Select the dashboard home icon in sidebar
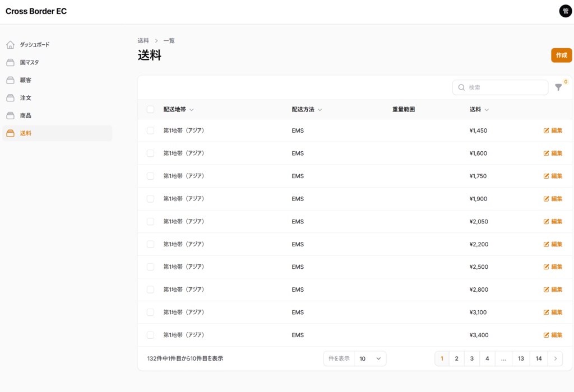 pyautogui.click(x=10, y=44)
